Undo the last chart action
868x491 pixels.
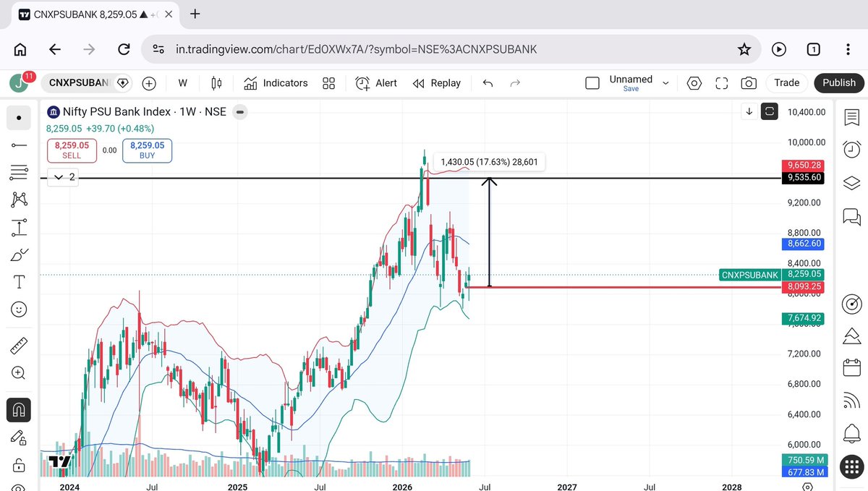[x=488, y=83]
